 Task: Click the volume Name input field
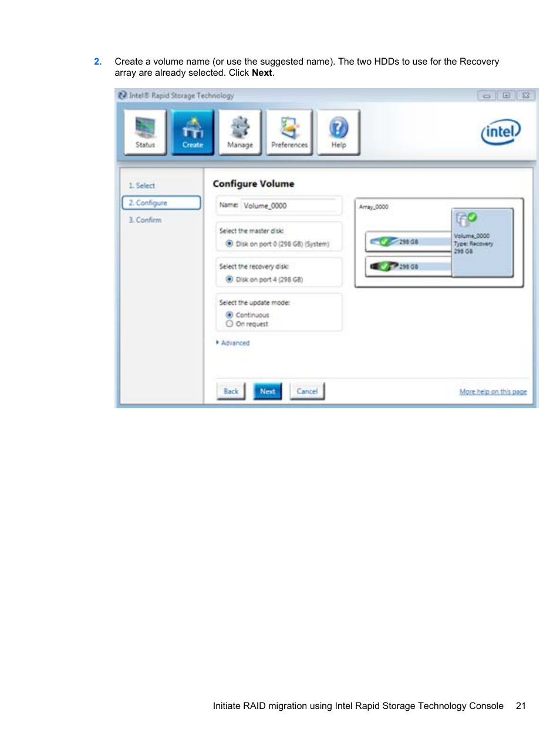click(x=289, y=206)
